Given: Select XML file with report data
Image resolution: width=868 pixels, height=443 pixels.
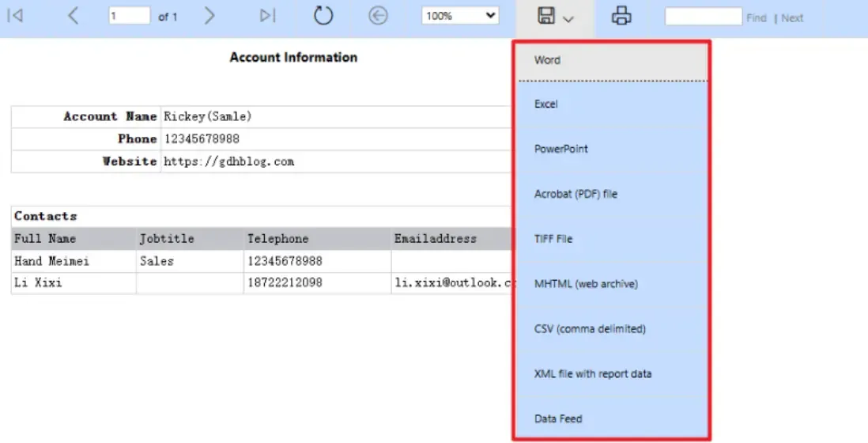Looking at the screenshot, I should (593, 374).
